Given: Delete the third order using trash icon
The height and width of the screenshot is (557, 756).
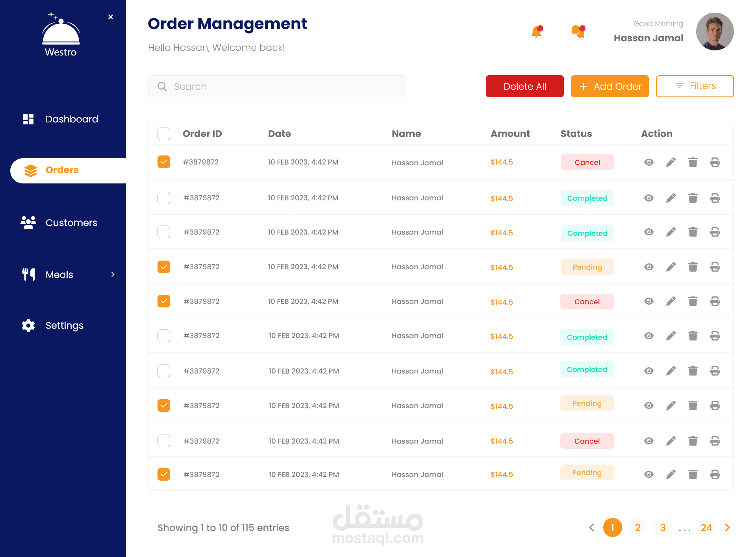Looking at the screenshot, I should (693, 232).
